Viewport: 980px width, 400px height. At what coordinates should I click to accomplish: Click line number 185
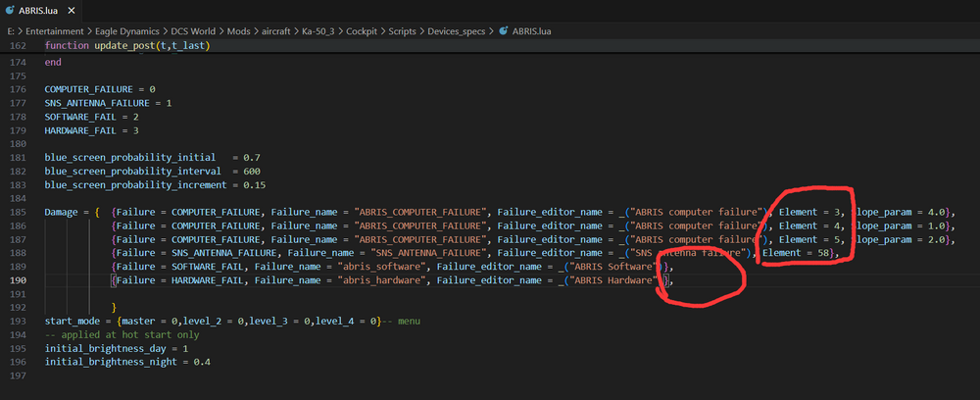[19, 213]
